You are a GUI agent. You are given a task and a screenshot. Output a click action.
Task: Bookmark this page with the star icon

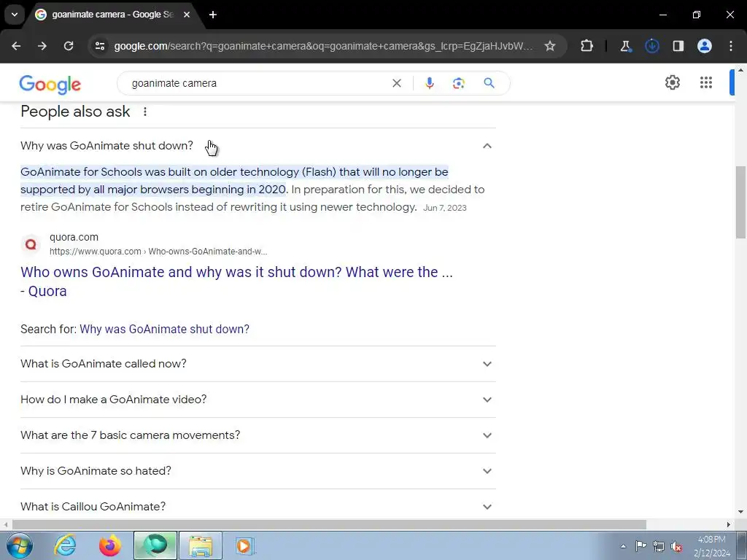point(550,46)
